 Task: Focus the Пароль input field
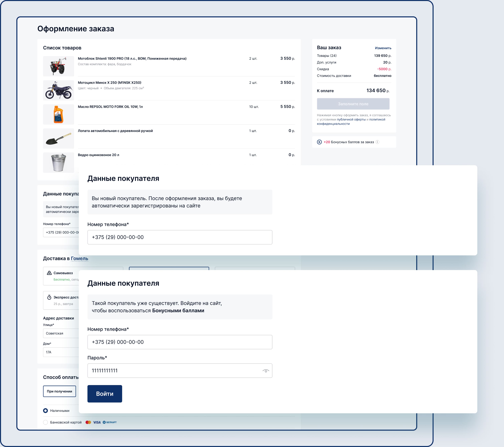coord(173,371)
